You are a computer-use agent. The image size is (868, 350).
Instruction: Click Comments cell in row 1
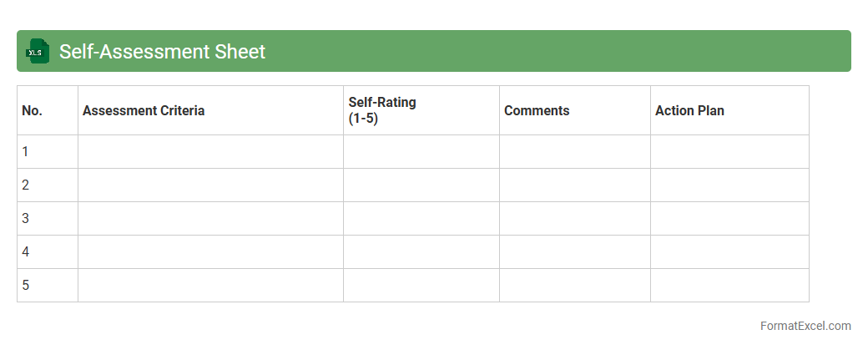click(574, 152)
